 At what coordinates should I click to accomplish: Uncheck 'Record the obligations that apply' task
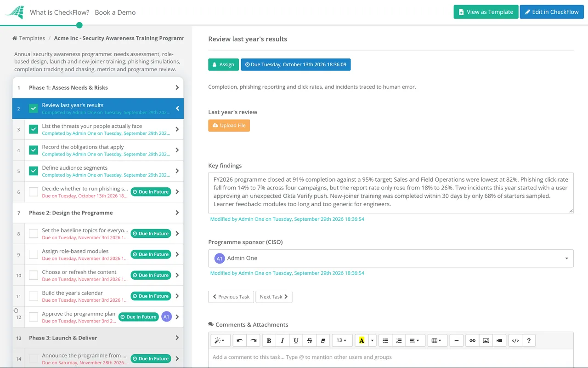[x=34, y=150]
